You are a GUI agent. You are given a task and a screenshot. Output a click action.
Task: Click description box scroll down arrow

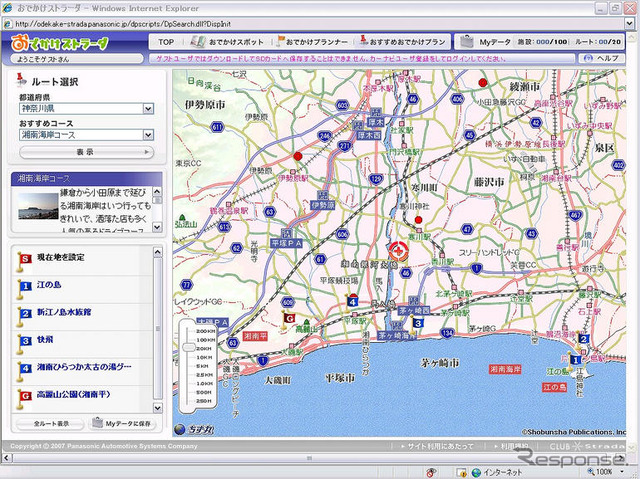[157, 227]
